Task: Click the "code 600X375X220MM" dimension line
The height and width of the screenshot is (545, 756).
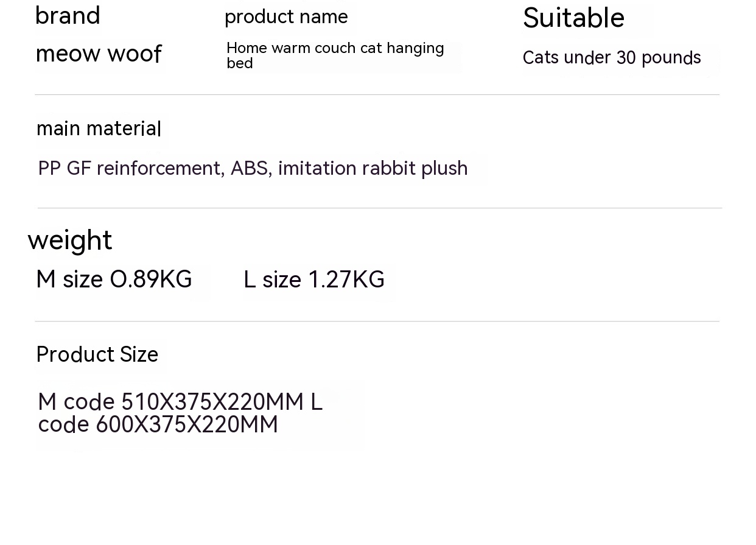Action: 158,424
